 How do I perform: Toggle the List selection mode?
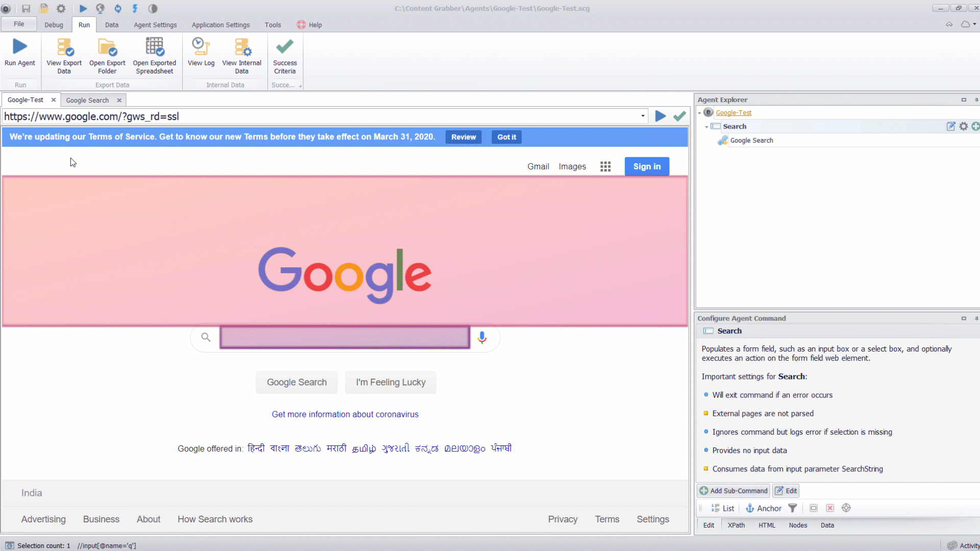(722, 508)
